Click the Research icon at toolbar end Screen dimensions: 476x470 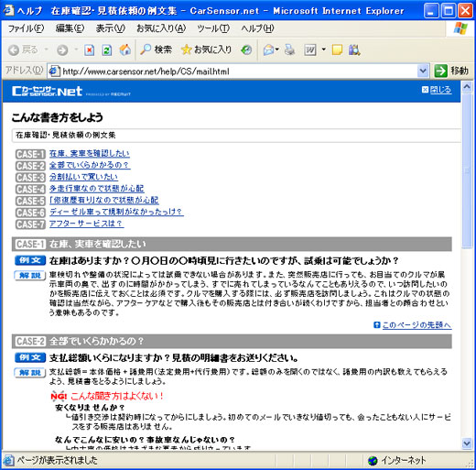354,49
